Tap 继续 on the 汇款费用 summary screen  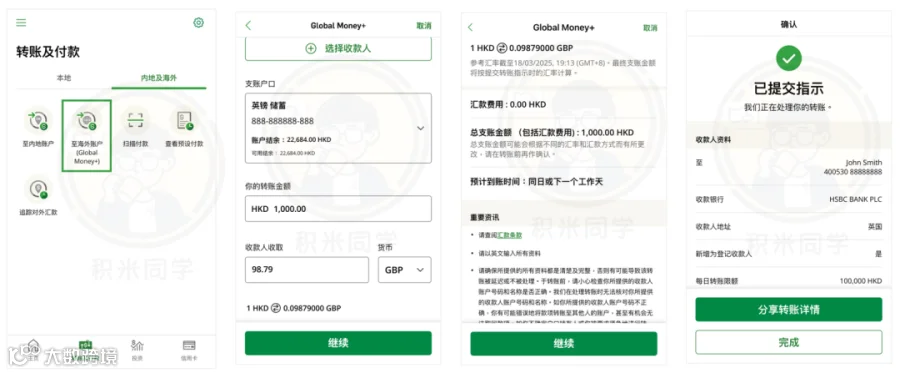click(x=564, y=344)
